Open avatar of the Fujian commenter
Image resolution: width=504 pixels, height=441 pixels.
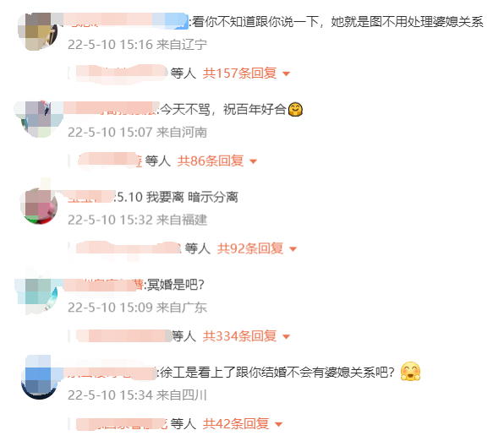39,206
